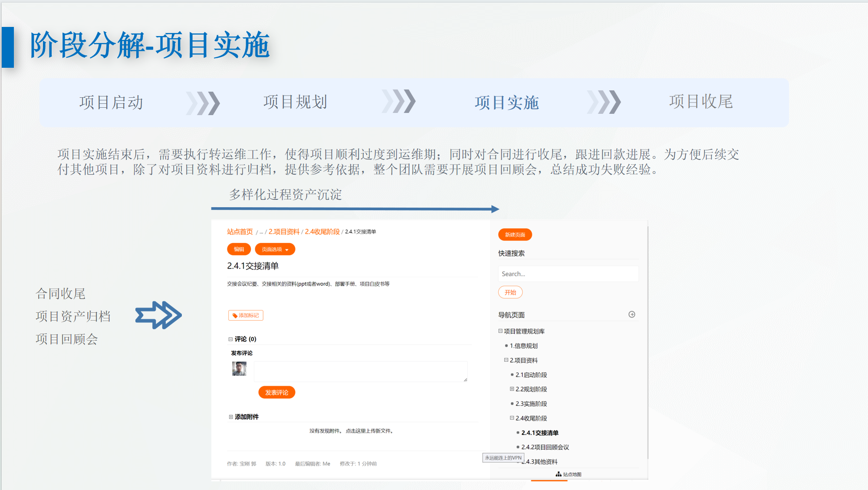
Task: Click inside the comment text box
Action: pos(360,371)
